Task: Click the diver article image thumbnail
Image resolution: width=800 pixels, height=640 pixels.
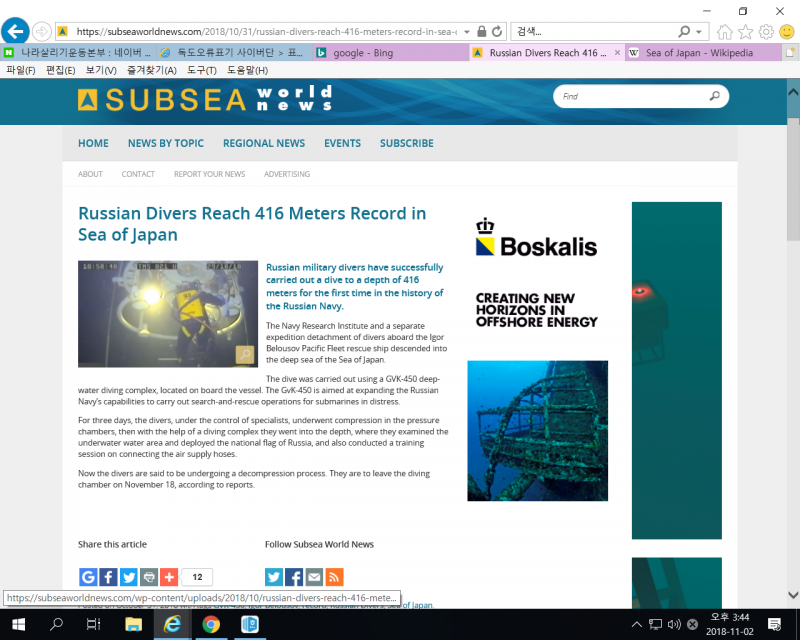Action: pyautogui.click(x=167, y=314)
